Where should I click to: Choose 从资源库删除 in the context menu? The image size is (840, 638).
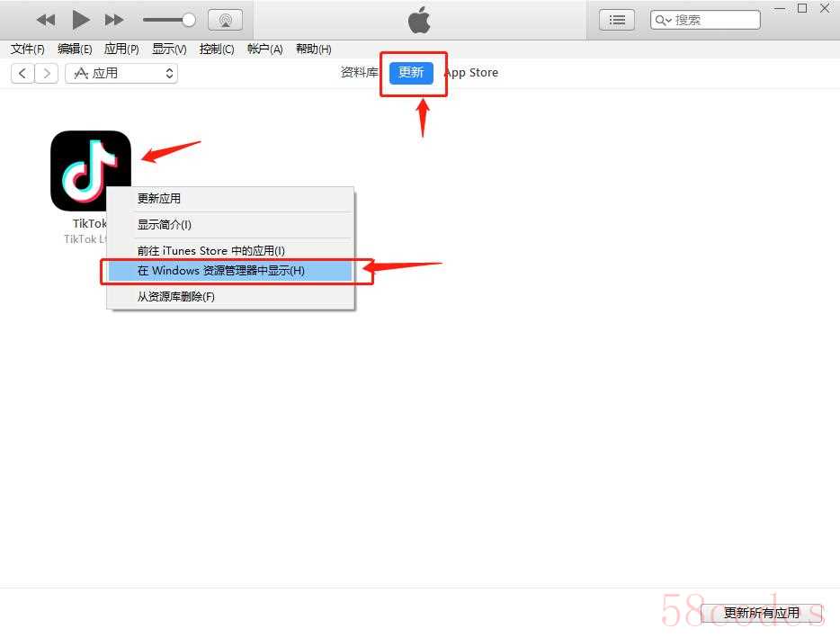[176, 297]
